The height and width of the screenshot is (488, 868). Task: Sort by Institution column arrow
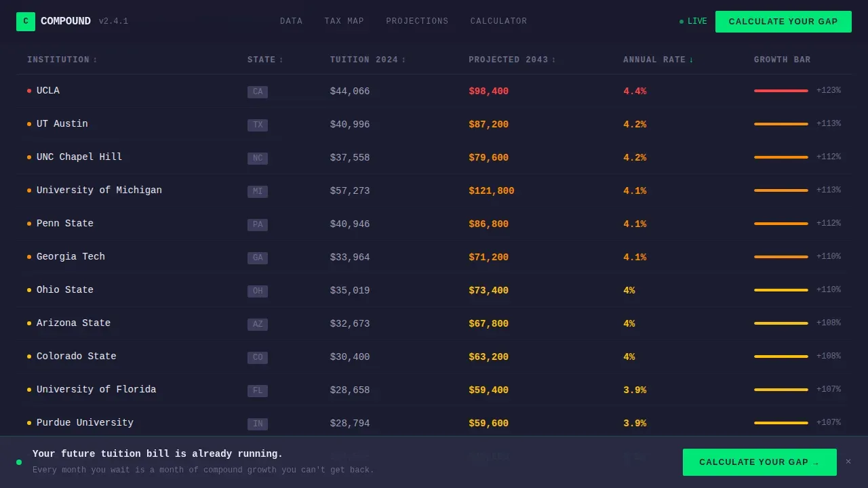(x=95, y=60)
